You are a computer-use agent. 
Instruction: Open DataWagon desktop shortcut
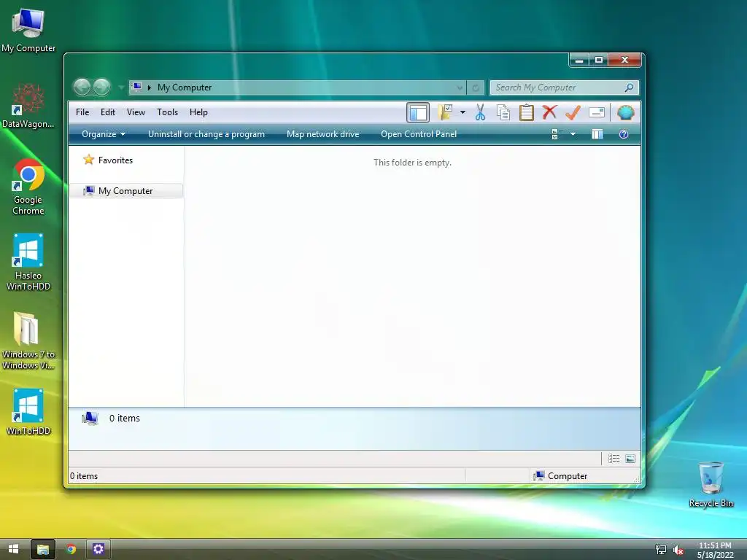coord(28,106)
